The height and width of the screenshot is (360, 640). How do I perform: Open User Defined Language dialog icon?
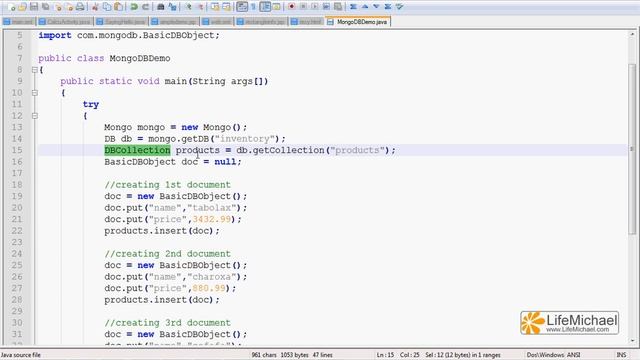[x=276, y=7]
